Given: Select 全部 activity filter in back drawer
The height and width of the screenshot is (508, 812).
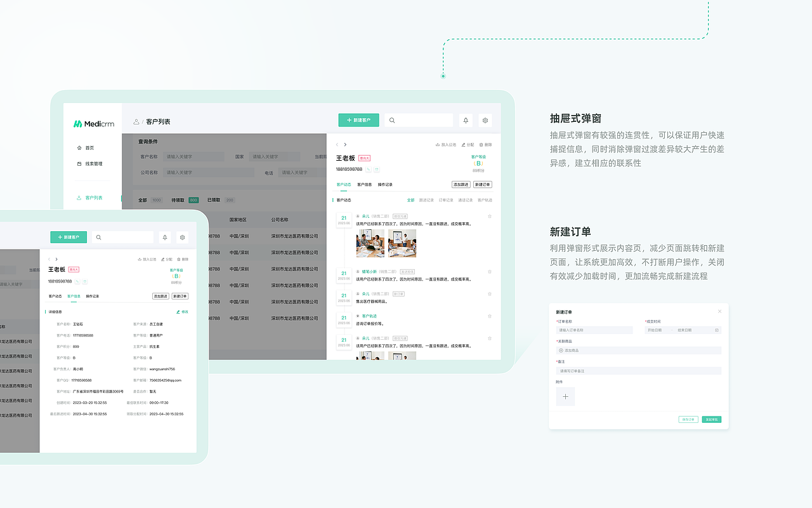Looking at the screenshot, I should tap(411, 200).
